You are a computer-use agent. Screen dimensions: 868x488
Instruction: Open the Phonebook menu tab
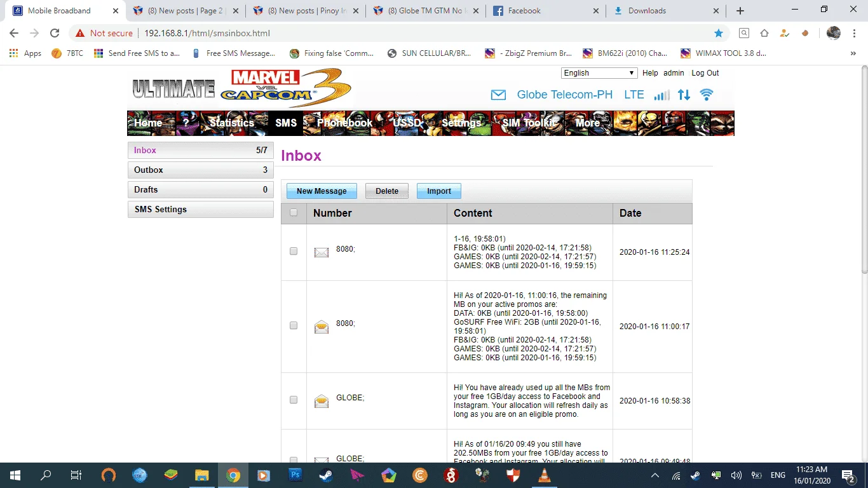345,123
